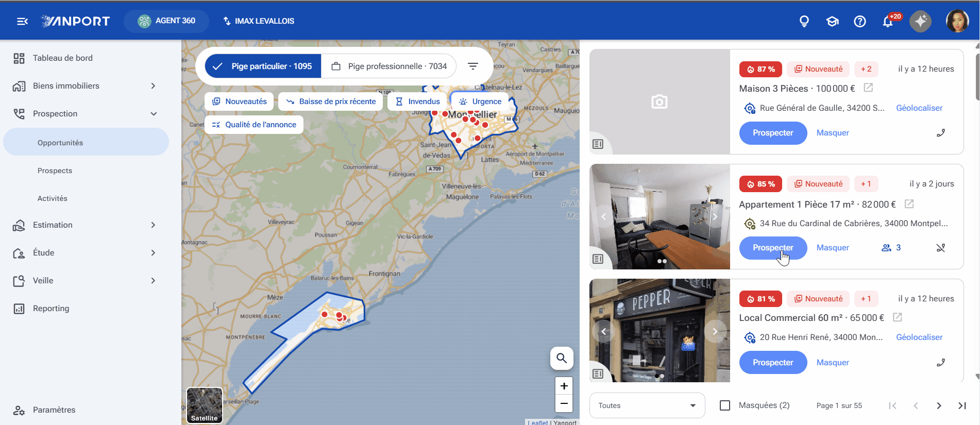Image resolution: width=980 pixels, height=425 pixels.
Task: Prospect the Maison 3 Pièces listing
Action: 773,133
